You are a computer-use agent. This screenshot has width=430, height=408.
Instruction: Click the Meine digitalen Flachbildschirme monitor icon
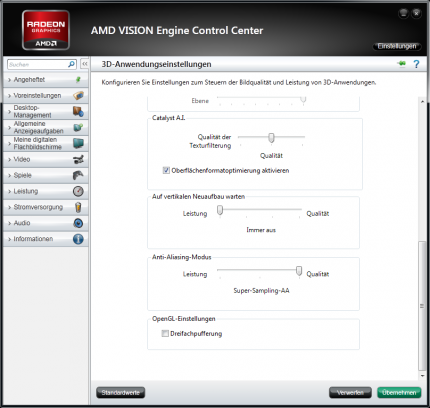tap(78, 143)
